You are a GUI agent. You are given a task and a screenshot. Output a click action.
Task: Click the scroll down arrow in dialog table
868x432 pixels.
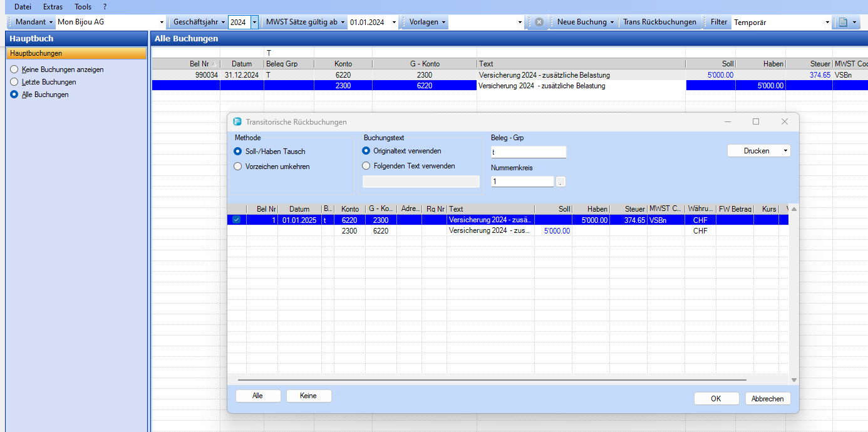[x=794, y=379]
